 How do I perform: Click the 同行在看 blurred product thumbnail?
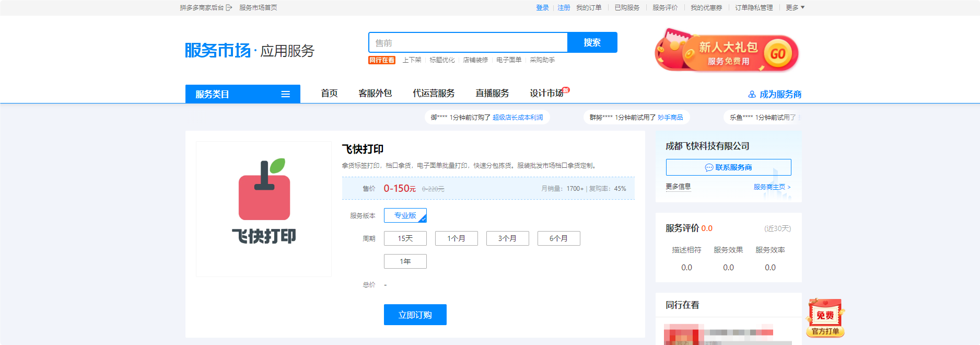coord(681,335)
